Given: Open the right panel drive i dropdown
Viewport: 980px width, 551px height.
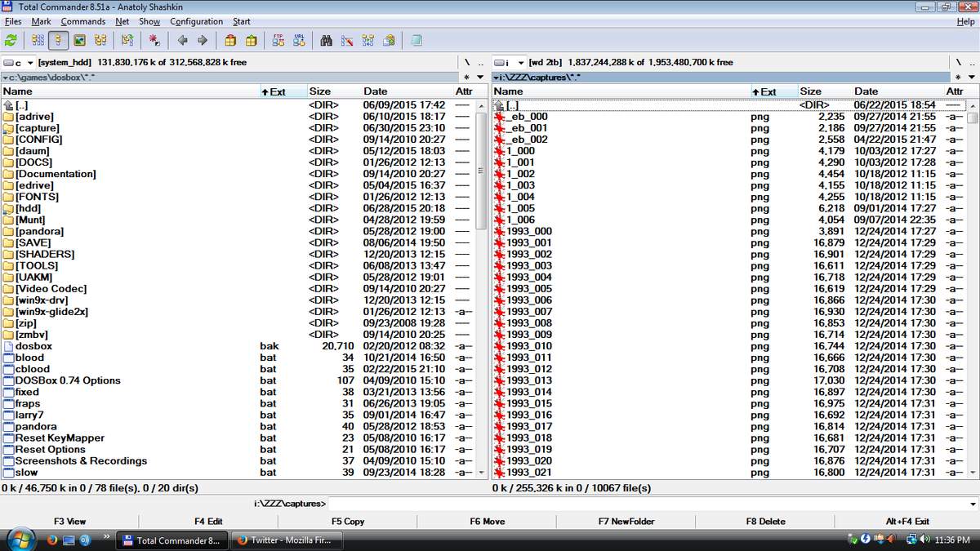Looking at the screenshot, I should click(508, 62).
